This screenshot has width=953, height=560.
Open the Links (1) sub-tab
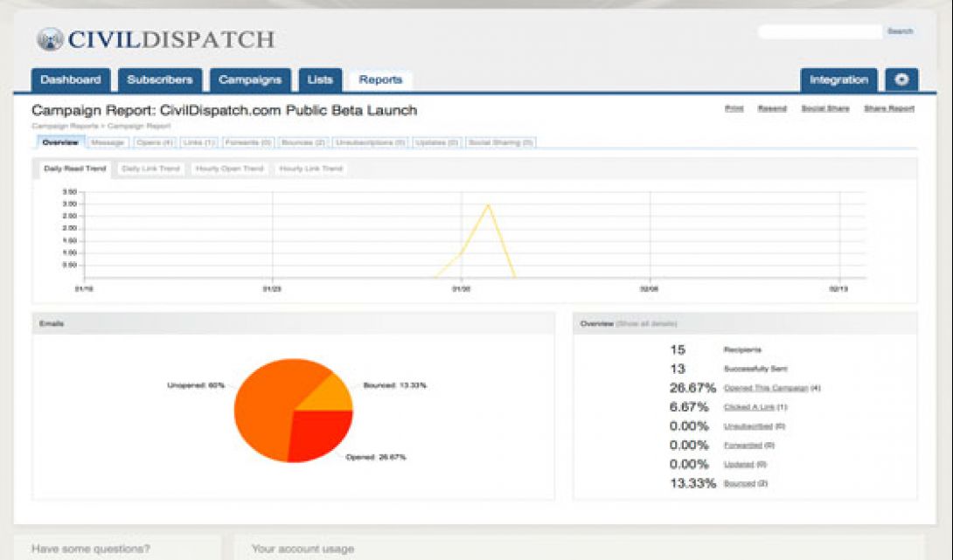[198, 142]
